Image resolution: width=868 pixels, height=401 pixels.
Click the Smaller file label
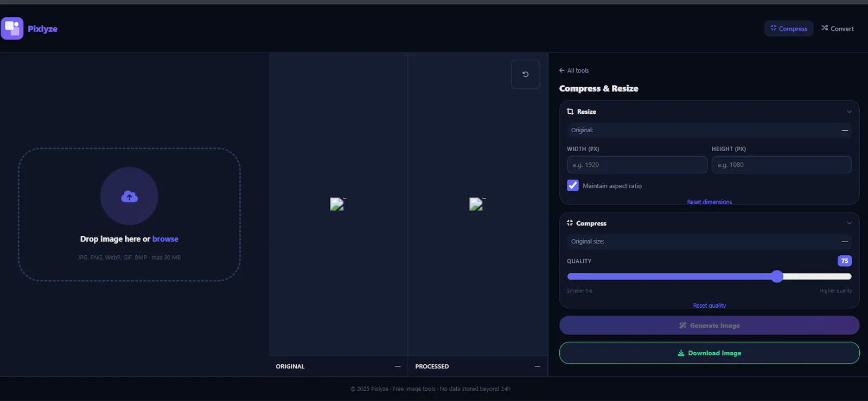579,291
